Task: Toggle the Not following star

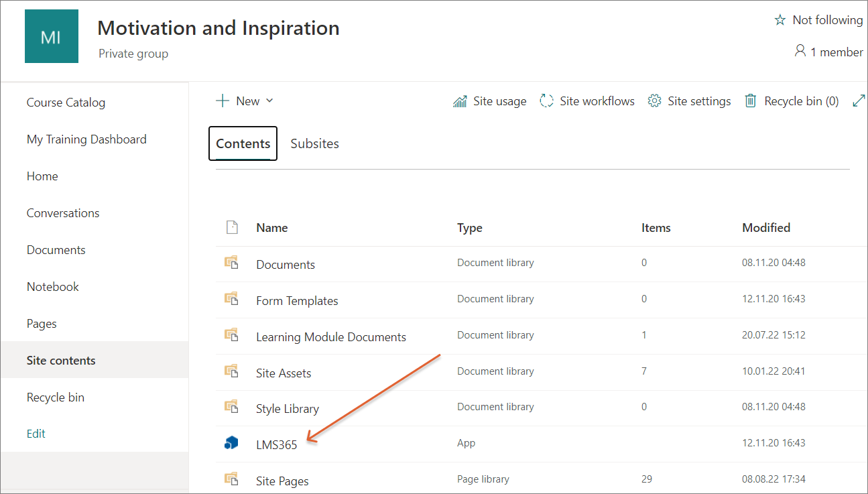Action: [x=780, y=20]
